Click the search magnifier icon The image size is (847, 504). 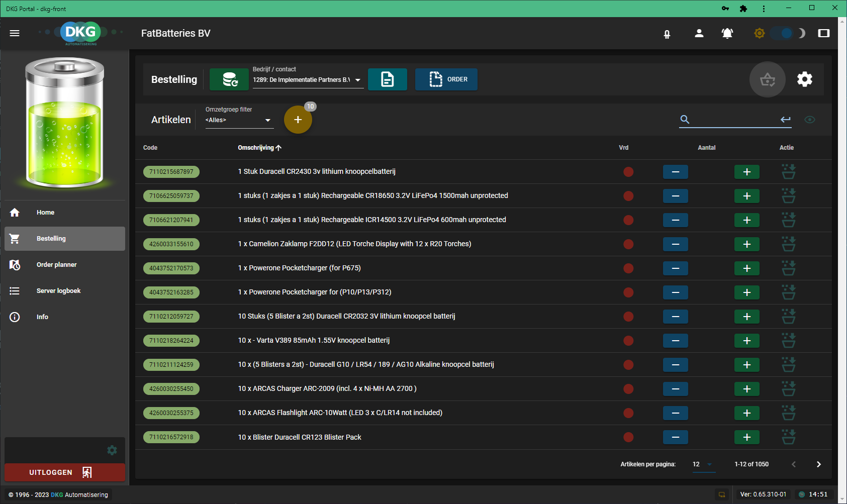tap(685, 120)
